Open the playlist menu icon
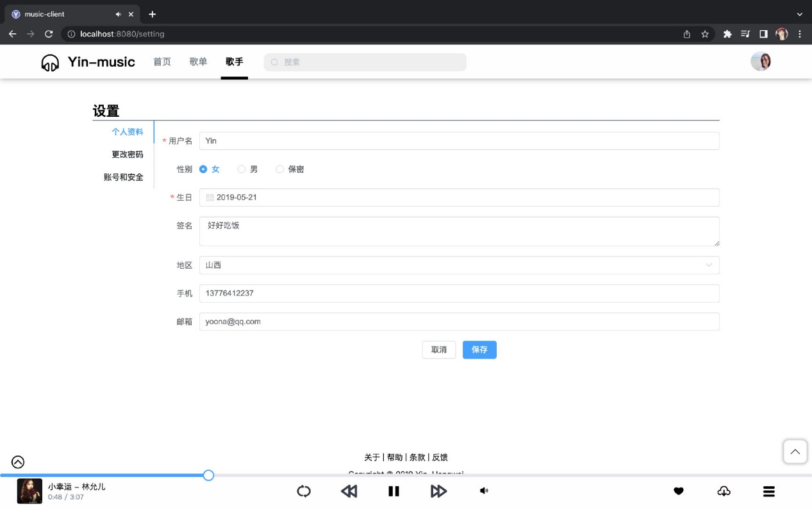Screen dimensions: 812x508 coord(769,491)
